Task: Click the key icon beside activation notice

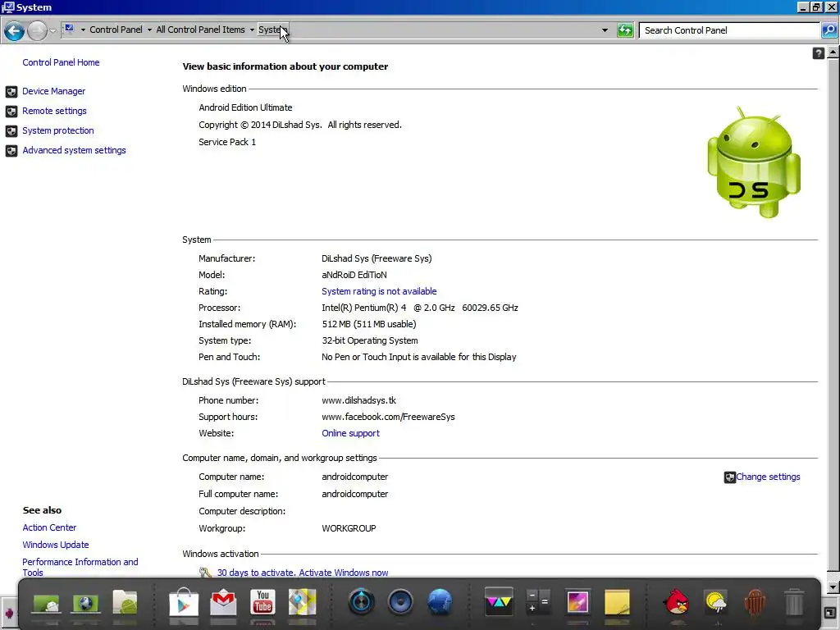Action: (x=205, y=572)
